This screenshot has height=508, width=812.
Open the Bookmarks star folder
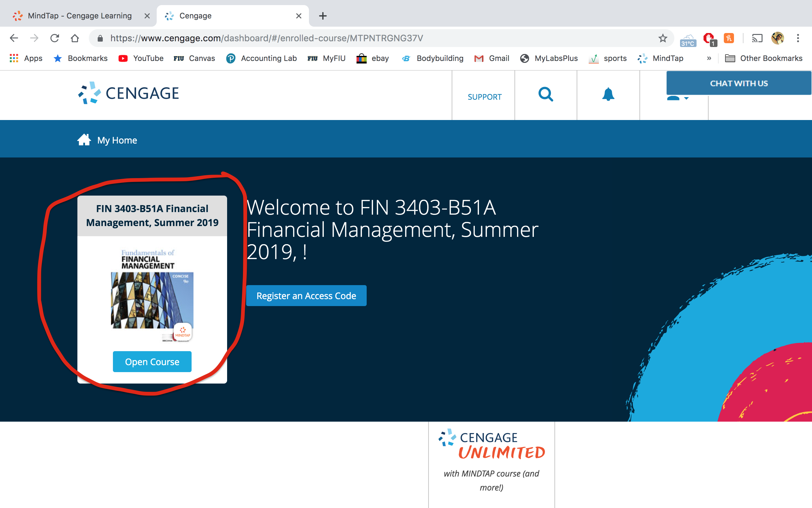coord(81,58)
